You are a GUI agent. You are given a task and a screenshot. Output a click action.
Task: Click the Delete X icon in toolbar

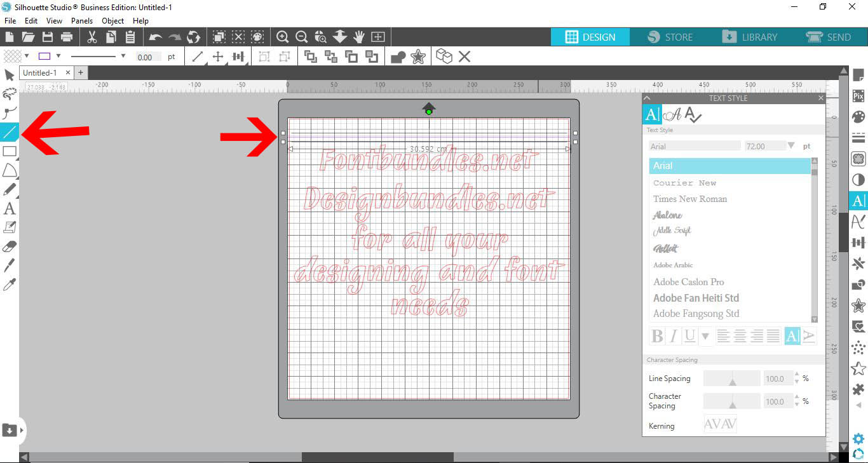465,57
